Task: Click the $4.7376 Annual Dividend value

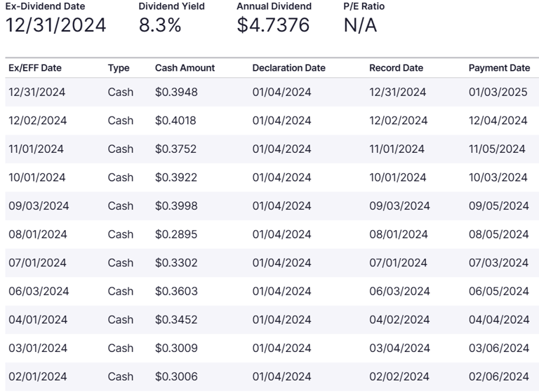Action: [x=272, y=26]
